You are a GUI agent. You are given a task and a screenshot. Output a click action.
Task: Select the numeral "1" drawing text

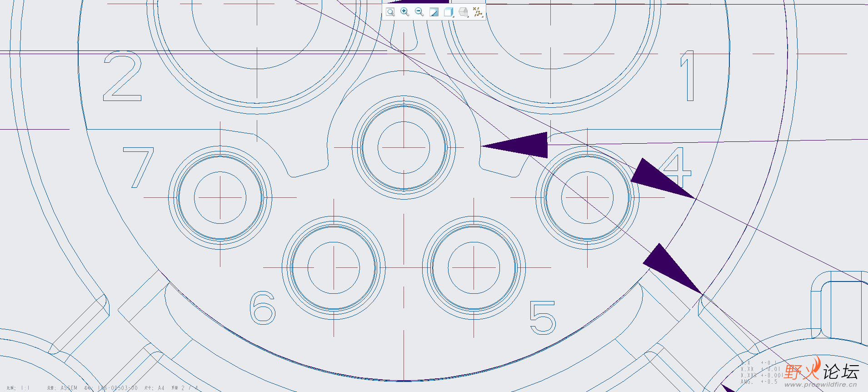pyautogui.click(x=688, y=75)
